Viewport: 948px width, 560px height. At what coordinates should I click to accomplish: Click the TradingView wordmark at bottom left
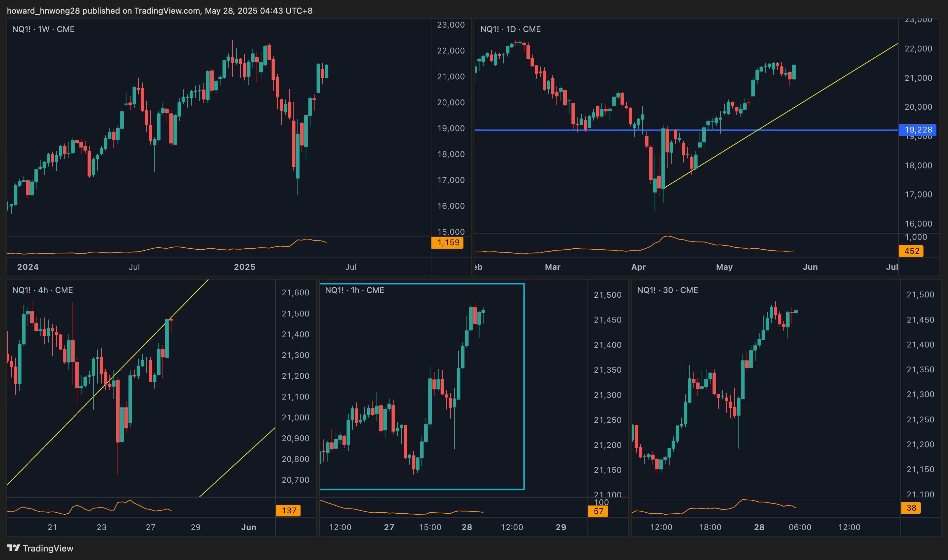point(48,548)
